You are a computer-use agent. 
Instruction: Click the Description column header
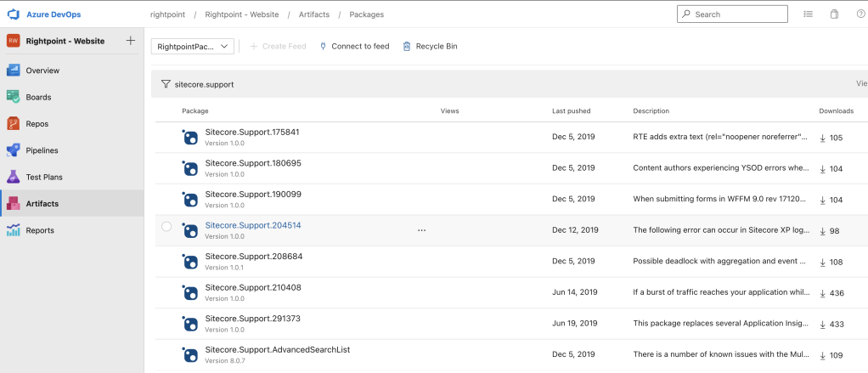[x=651, y=110]
